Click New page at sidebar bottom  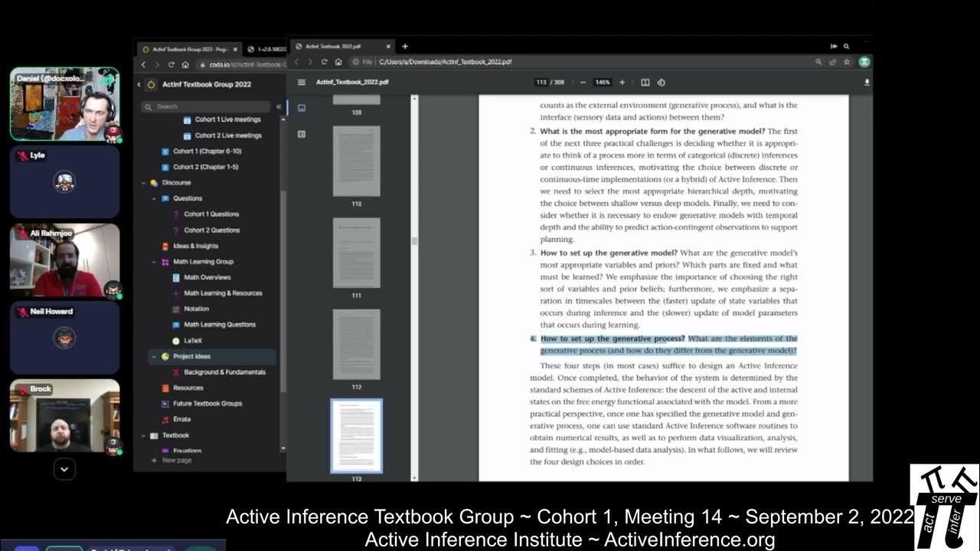pyautogui.click(x=171, y=461)
